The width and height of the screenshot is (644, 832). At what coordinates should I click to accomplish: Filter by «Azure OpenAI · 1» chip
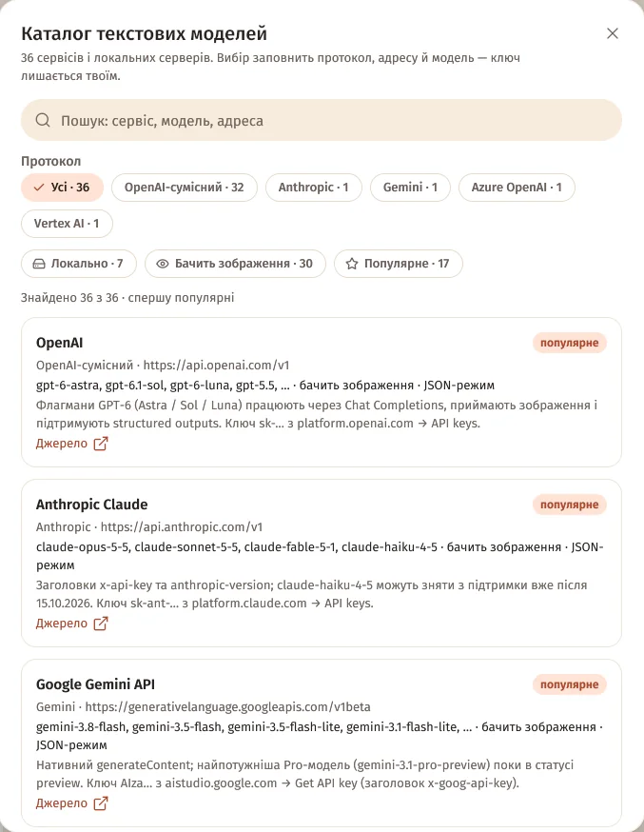point(517,188)
